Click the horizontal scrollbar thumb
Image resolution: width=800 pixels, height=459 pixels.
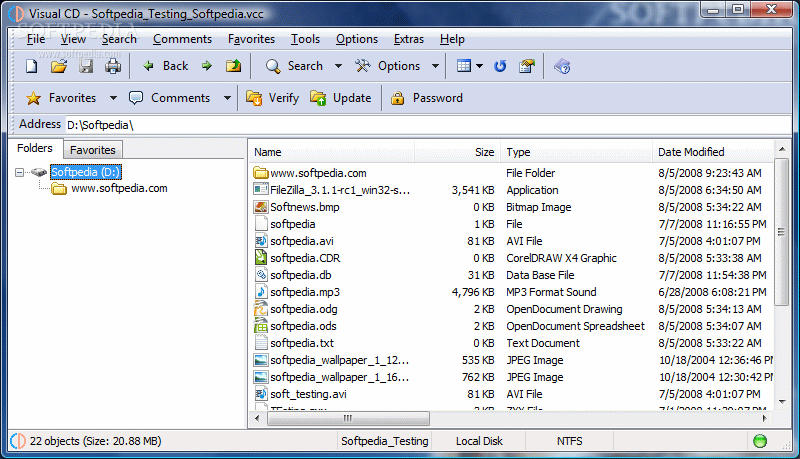pyautogui.click(x=348, y=418)
